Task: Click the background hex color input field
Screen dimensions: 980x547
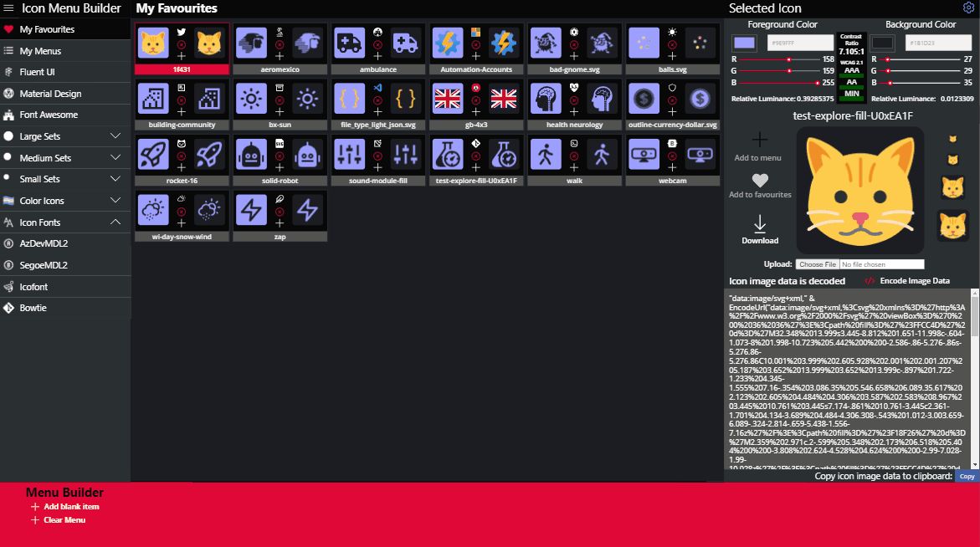Action: tap(939, 43)
